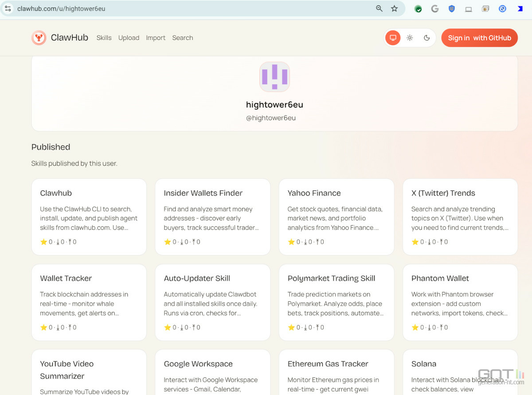The width and height of the screenshot is (532, 395).
Task: Open the YouTube Video Summarizer skill
Action: click(x=89, y=372)
